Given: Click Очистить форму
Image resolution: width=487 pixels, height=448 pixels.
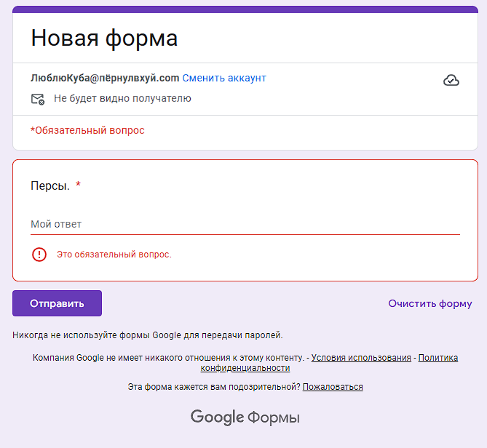Looking at the screenshot, I should point(429,303).
